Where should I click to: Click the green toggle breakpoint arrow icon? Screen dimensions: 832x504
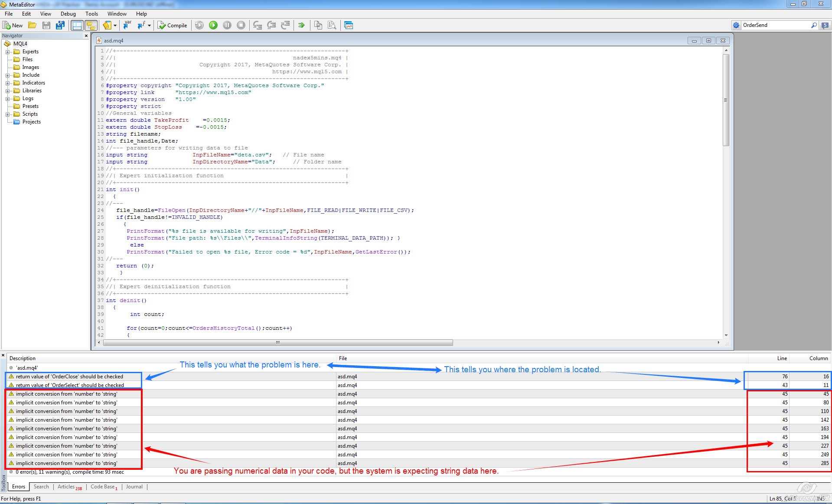click(302, 25)
